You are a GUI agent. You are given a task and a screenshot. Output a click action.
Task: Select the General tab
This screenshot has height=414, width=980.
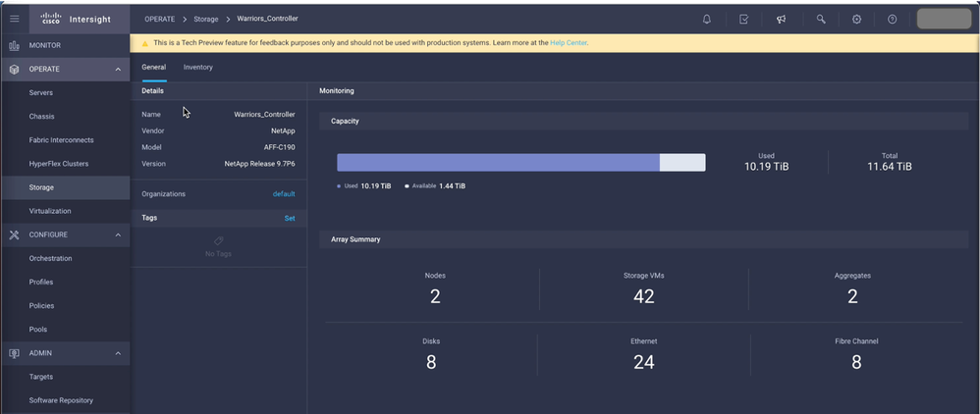(x=153, y=68)
